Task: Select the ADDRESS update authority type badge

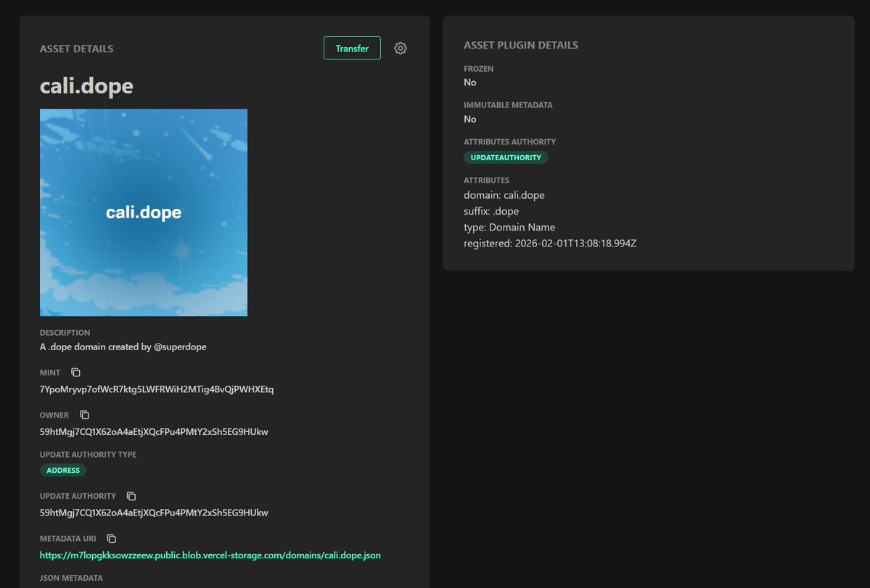Action: click(x=63, y=470)
